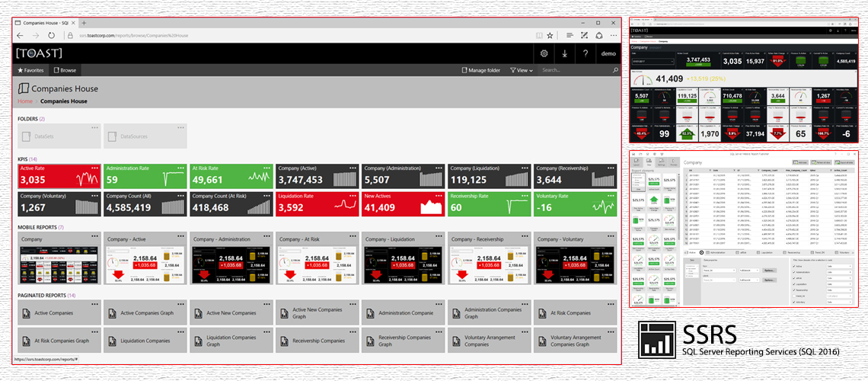The image size is (868, 381).
Task: Click the browser share icon
Action: point(598,35)
